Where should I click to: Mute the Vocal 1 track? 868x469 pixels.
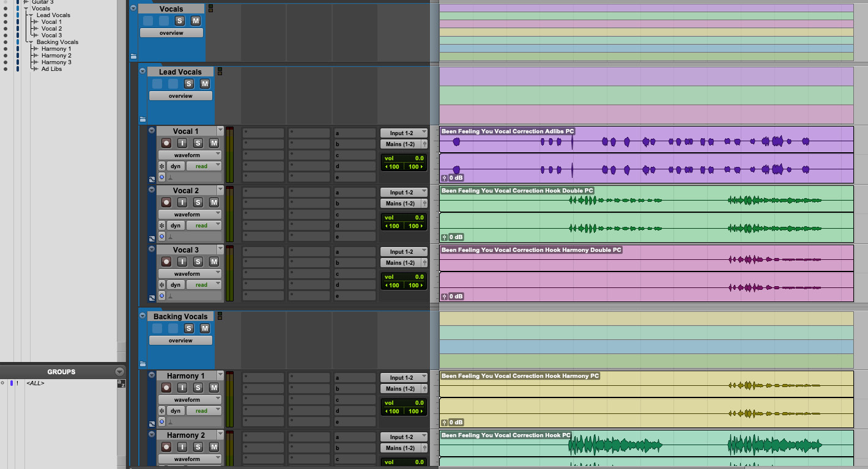pyautogui.click(x=213, y=143)
